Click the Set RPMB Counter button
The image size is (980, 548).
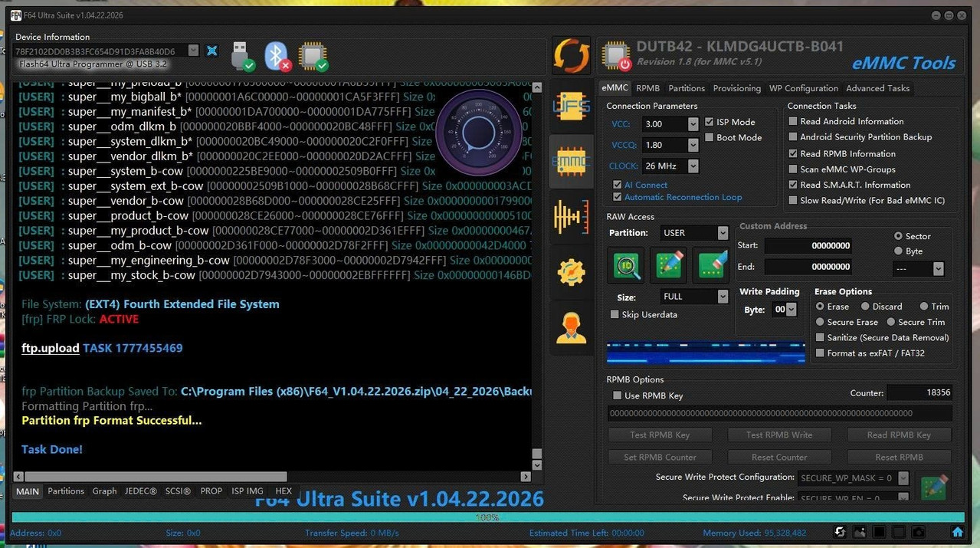click(x=660, y=457)
